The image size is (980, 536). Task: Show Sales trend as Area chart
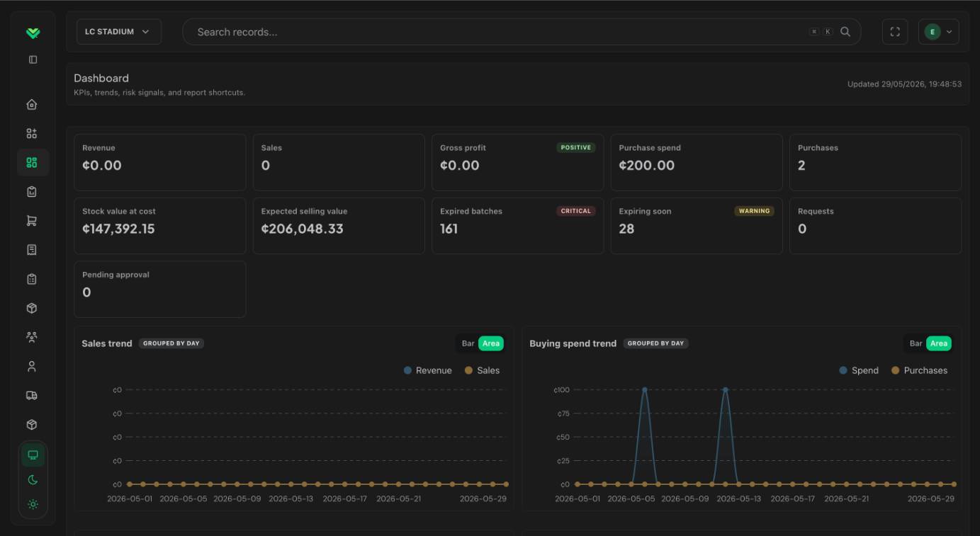pos(491,343)
